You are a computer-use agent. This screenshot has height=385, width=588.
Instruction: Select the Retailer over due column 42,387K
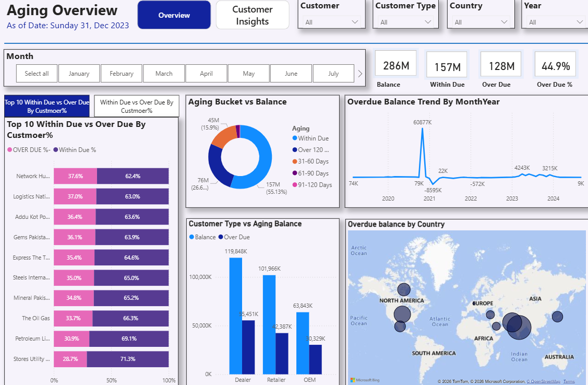(x=282, y=354)
